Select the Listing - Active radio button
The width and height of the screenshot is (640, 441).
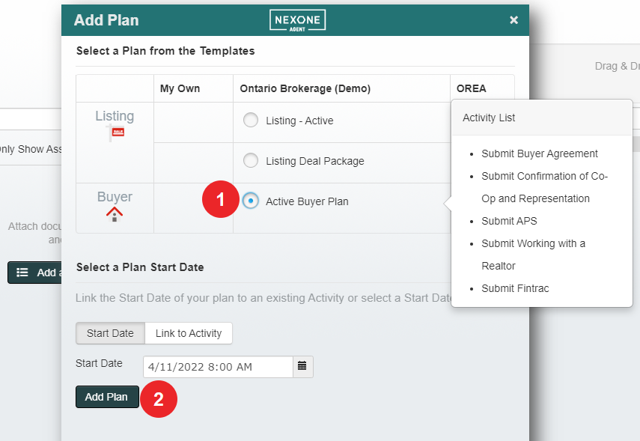[250, 121]
